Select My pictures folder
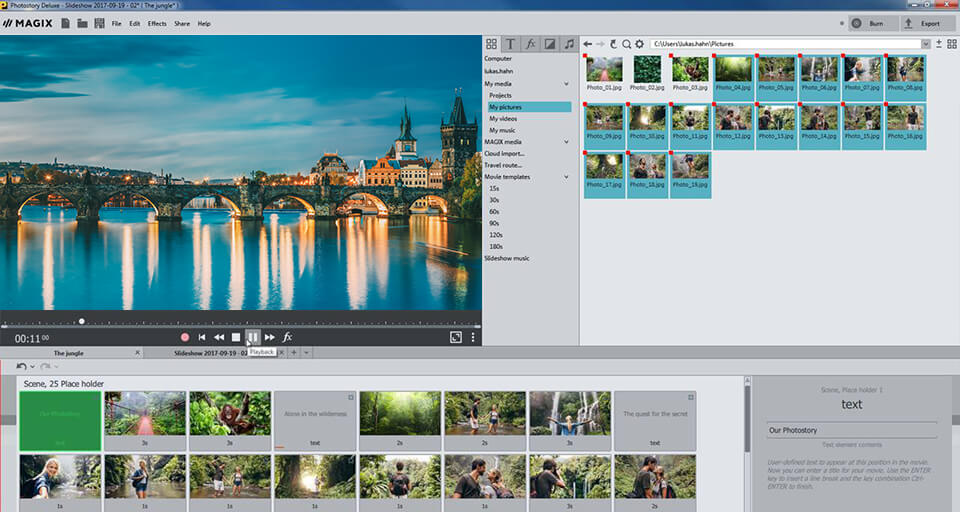 [529, 107]
